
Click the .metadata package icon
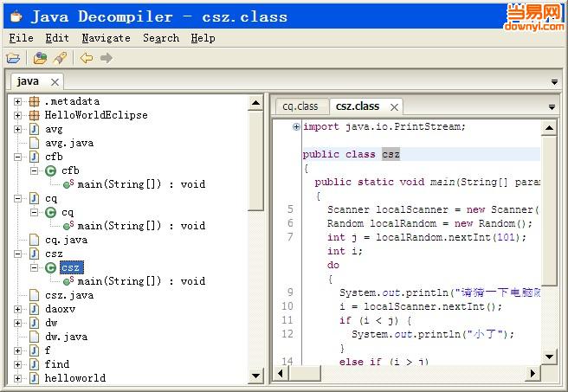[34, 101]
